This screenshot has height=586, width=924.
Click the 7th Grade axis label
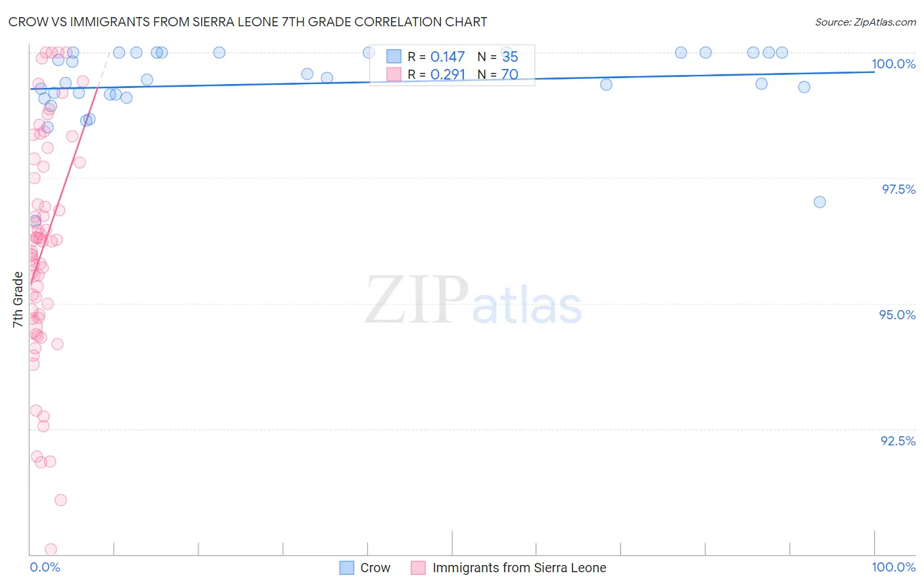click(18, 300)
